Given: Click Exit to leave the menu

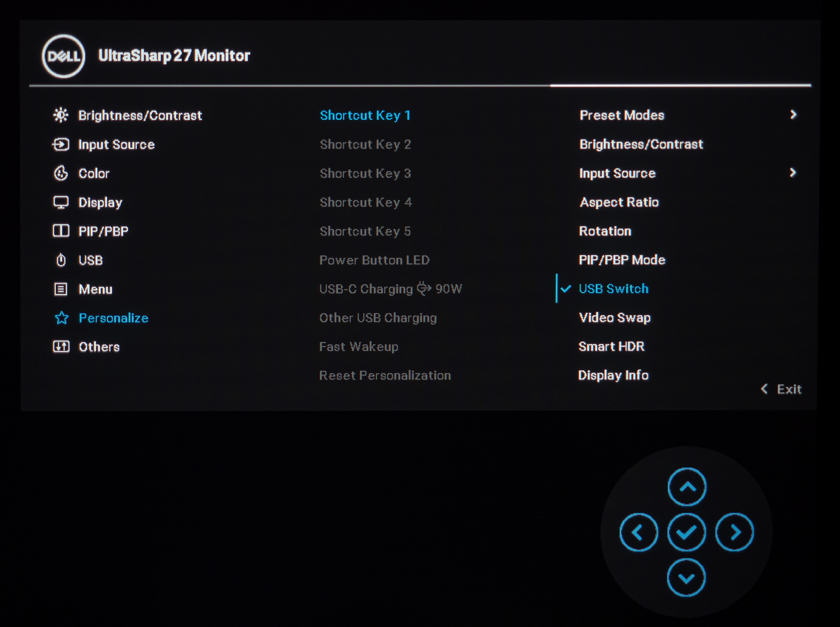Looking at the screenshot, I should pyautogui.click(x=782, y=389).
